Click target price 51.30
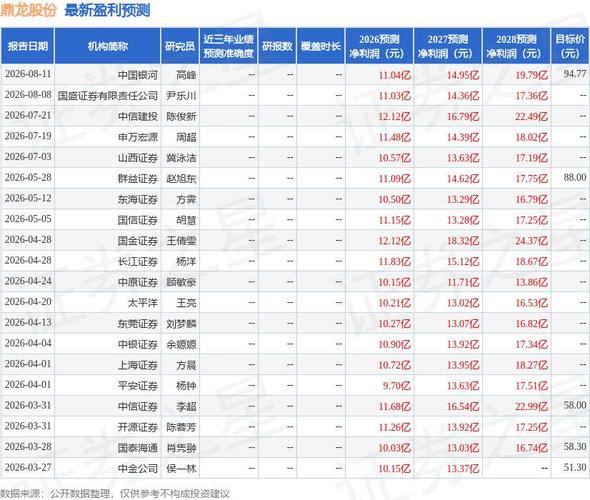Viewport: 590px width, 500px height. [x=575, y=467]
